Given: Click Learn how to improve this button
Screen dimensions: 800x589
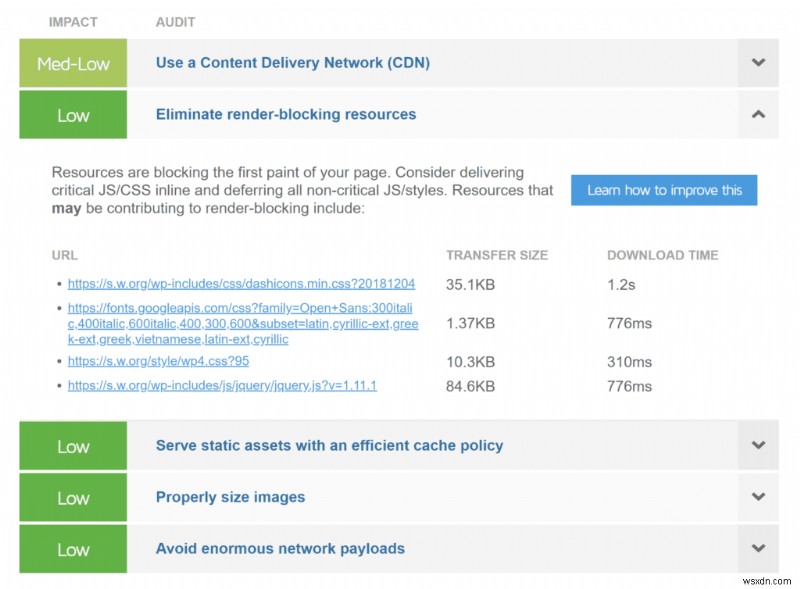Looking at the screenshot, I should point(664,190).
